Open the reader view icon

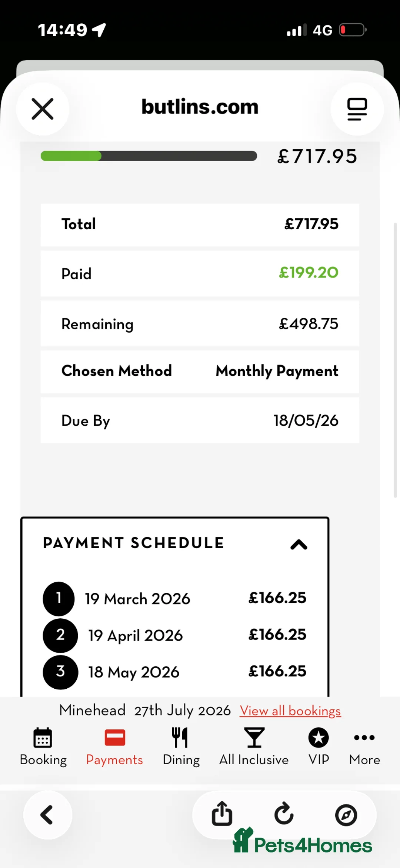point(357,109)
